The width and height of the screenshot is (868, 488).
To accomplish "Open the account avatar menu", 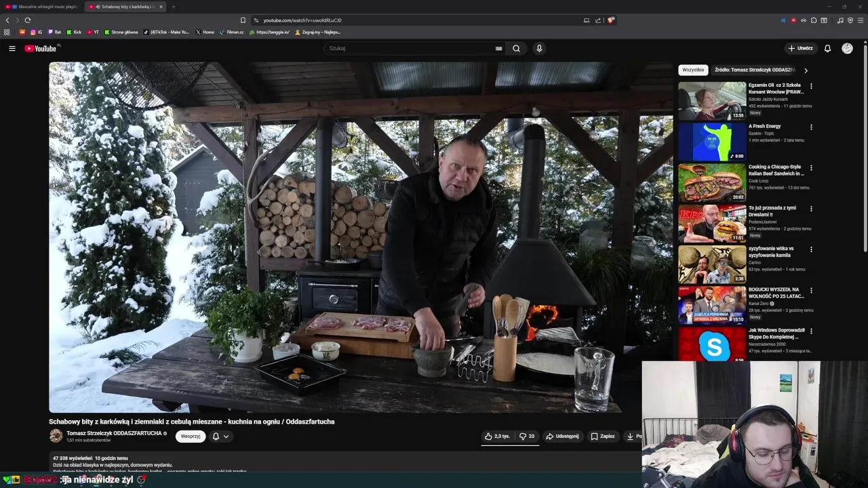I will point(847,48).
